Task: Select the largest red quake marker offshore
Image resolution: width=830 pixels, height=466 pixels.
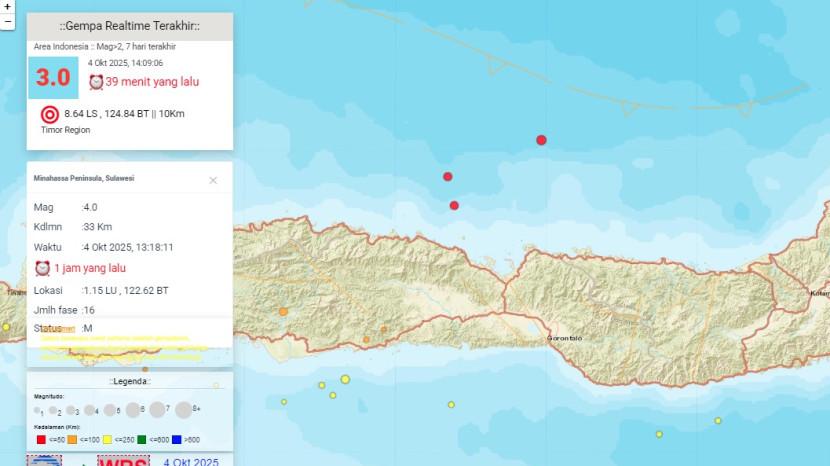Action: coord(541,140)
